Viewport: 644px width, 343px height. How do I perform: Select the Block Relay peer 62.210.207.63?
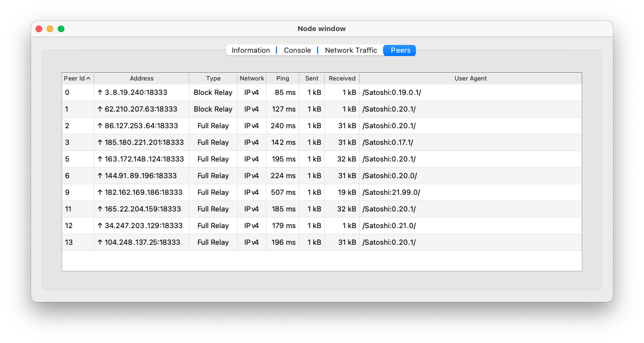222,109
